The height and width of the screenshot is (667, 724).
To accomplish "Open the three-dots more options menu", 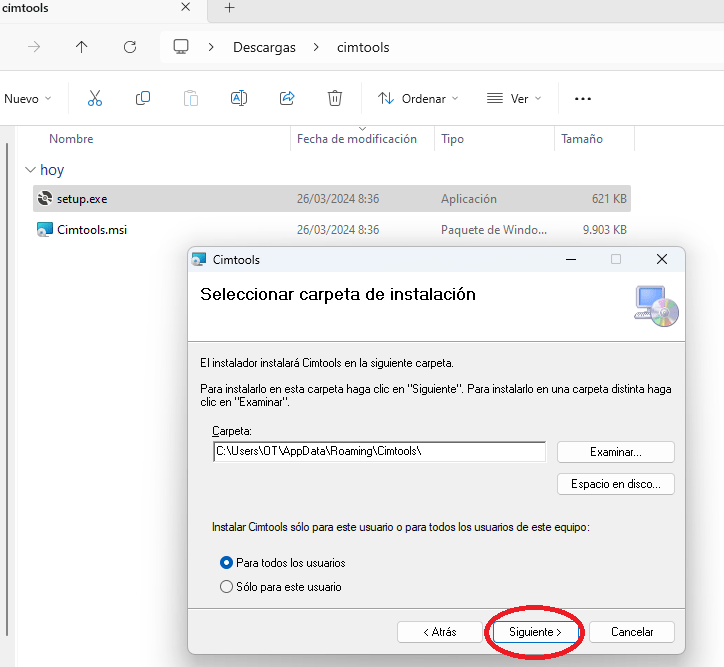I will [x=583, y=99].
